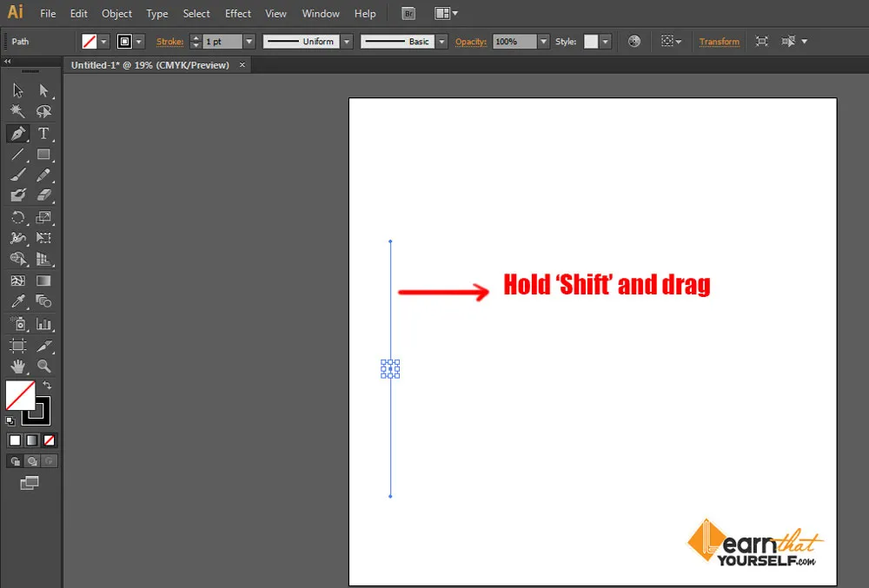Screen dimensions: 869x588
Task: Expand the stroke weight dropdown
Action: point(249,41)
